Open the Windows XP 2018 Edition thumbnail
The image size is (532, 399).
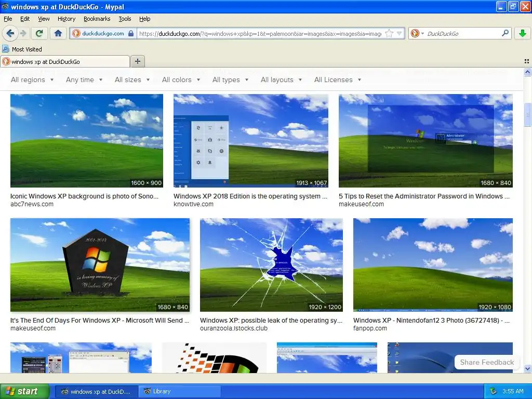(x=251, y=140)
